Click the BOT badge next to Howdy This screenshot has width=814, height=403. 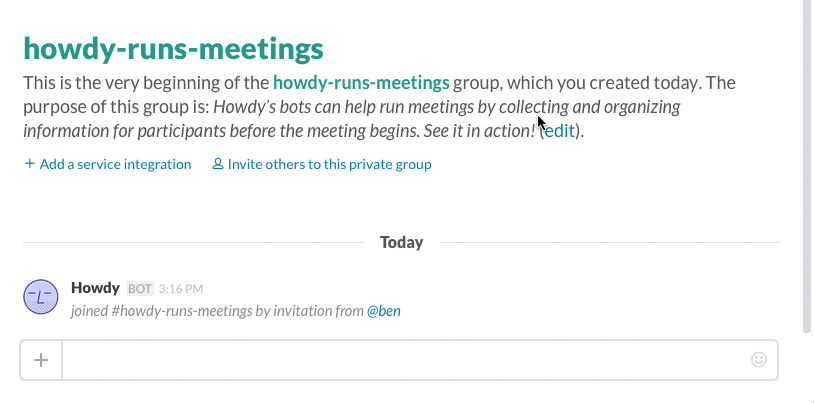[x=140, y=289]
